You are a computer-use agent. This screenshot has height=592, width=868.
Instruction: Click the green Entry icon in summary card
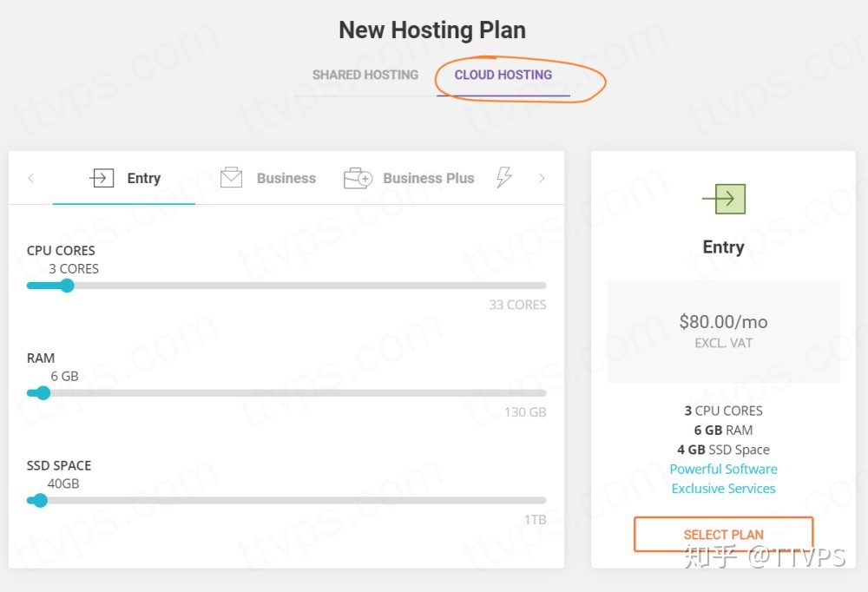pos(724,199)
